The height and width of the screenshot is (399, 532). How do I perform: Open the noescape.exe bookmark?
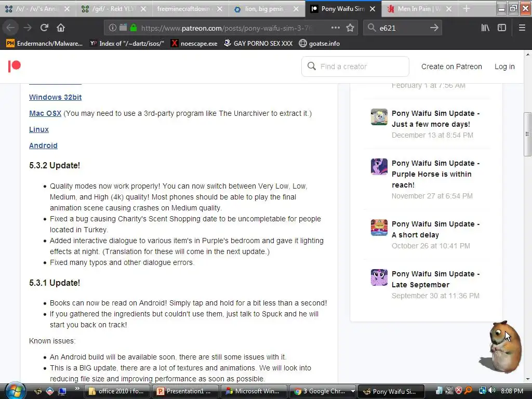pos(194,44)
